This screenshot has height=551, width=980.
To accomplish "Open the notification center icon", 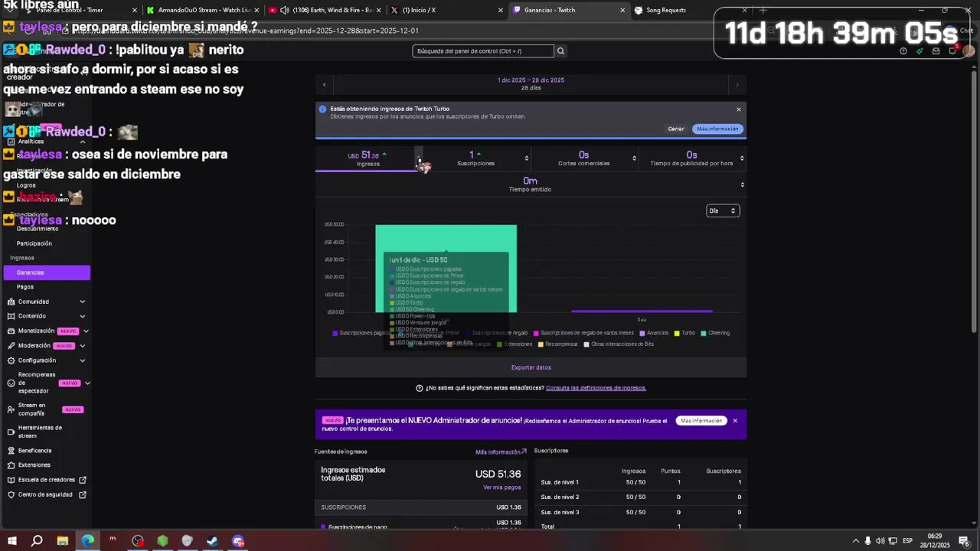I will (x=963, y=541).
